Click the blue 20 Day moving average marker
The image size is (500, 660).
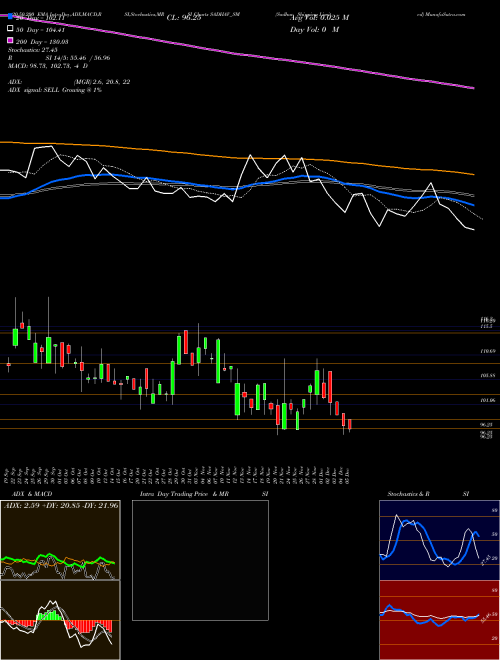[x=10, y=16]
